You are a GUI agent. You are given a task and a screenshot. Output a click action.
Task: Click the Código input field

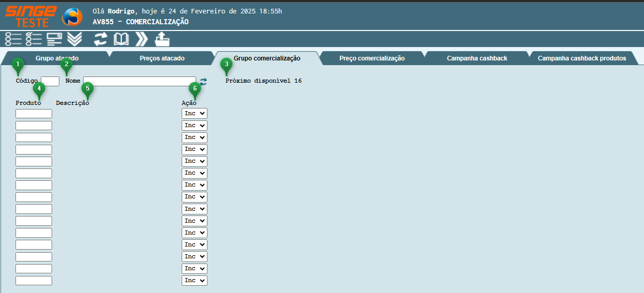pyautogui.click(x=50, y=81)
